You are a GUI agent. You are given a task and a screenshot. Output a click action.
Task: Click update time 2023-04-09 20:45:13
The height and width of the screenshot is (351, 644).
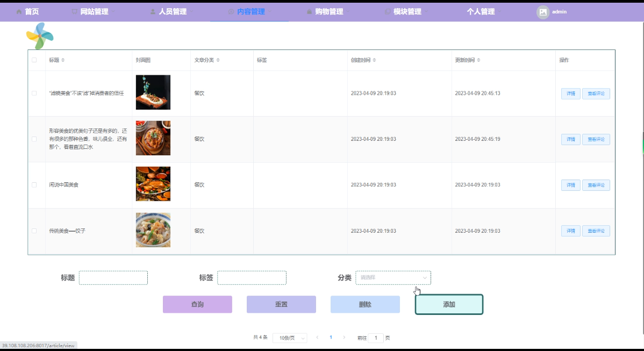(478, 93)
